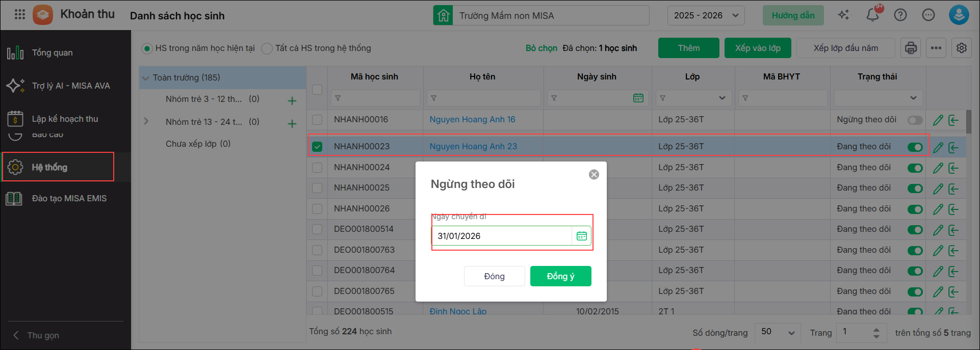Click the edit pencil for NHANH00025
The width and height of the screenshot is (980, 350).
(x=938, y=189)
